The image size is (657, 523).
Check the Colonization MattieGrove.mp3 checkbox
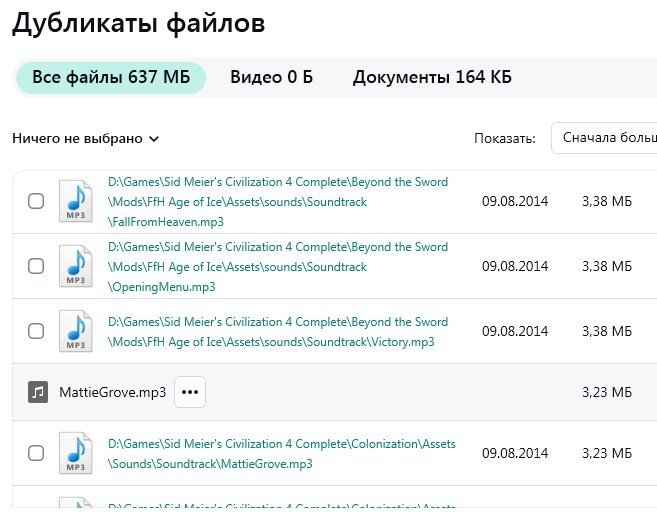tap(36, 453)
